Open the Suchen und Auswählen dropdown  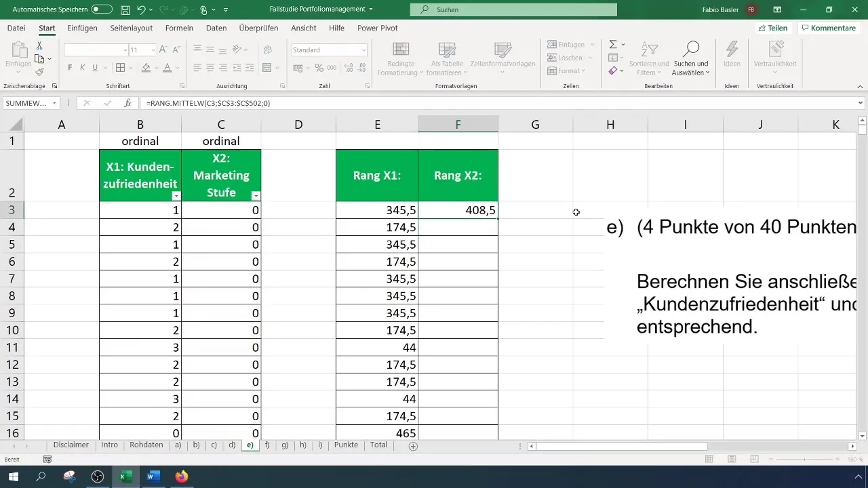pyautogui.click(x=691, y=58)
